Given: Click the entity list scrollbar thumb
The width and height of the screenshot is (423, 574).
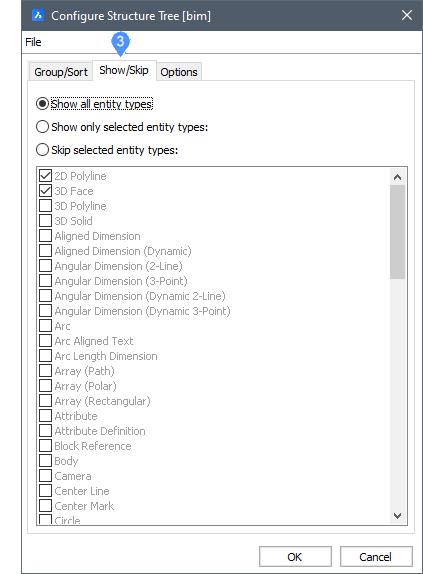Looking at the screenshot, I should coord(397,232).
